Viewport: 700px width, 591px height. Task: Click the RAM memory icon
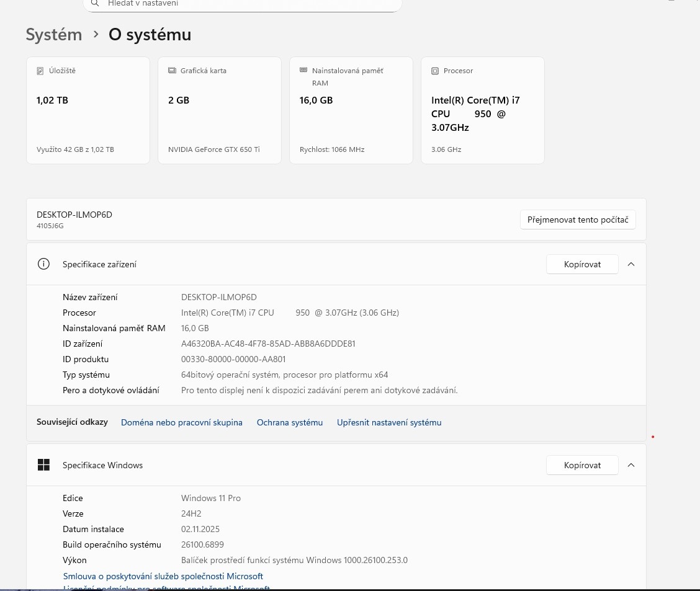click(303, 71)
